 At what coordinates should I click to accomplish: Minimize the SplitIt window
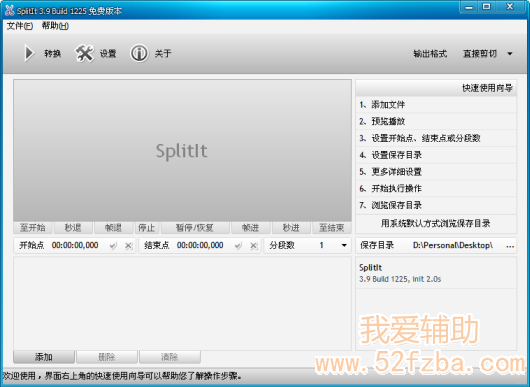(x=469, y=7)
